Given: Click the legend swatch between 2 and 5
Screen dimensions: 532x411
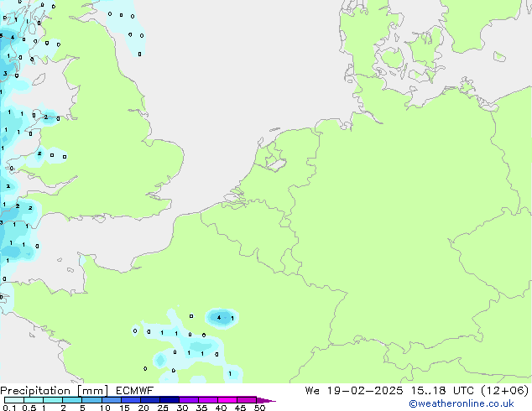Looking at the screenshot, I should [72, 400].
